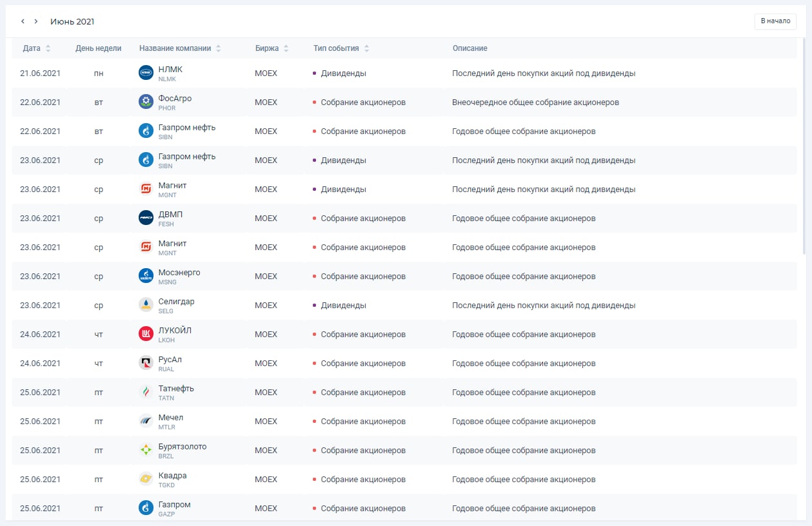Click the Бурятзолото company logo
Image resolution: width=812 pixels, height=526 pixels.
tap(146, 450)
